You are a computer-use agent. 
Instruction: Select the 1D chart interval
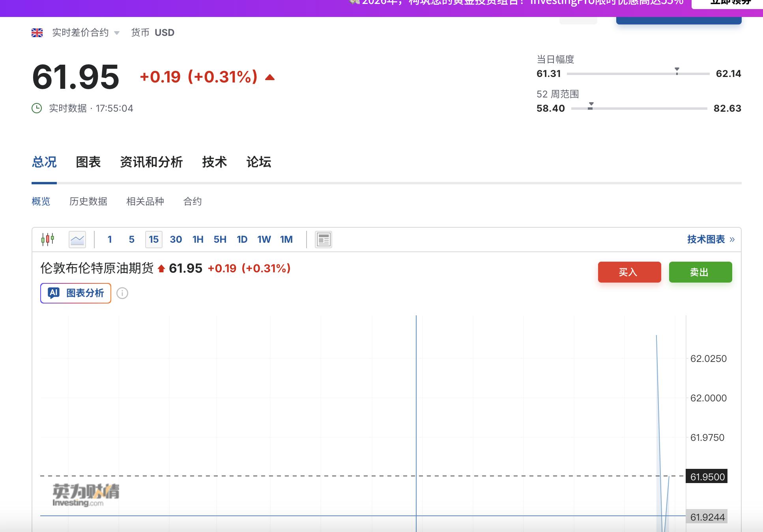(x=242, y=239)
